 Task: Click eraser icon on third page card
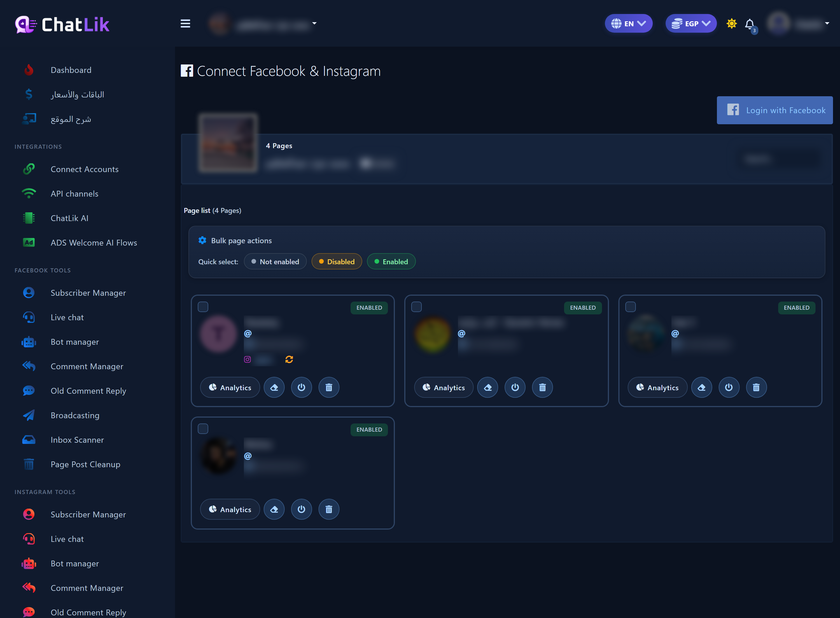point(701,388)
